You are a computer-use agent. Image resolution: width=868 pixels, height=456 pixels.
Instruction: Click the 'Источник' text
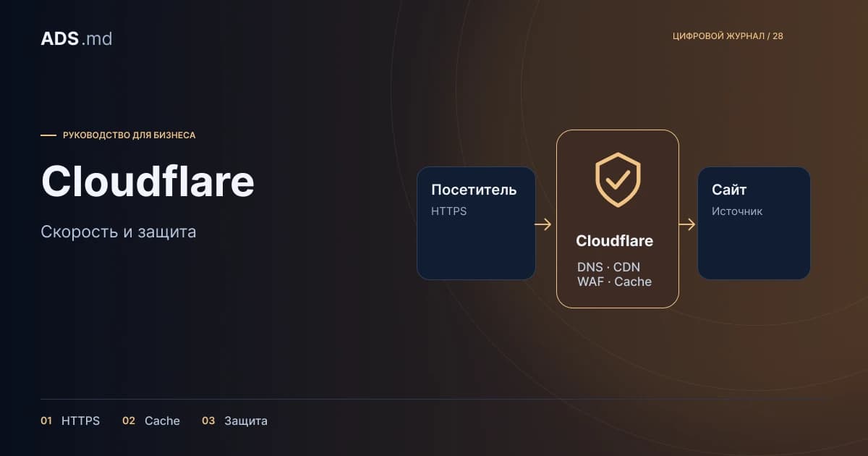coord(737,211)
